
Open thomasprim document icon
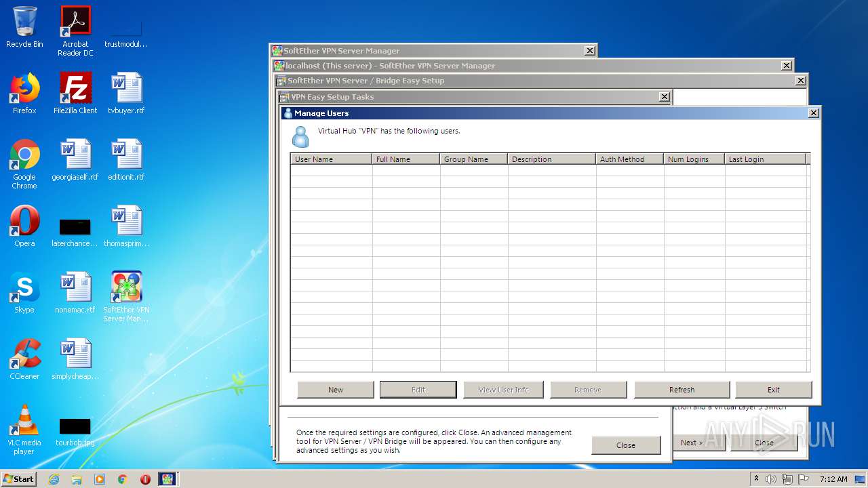click(126, 226)
